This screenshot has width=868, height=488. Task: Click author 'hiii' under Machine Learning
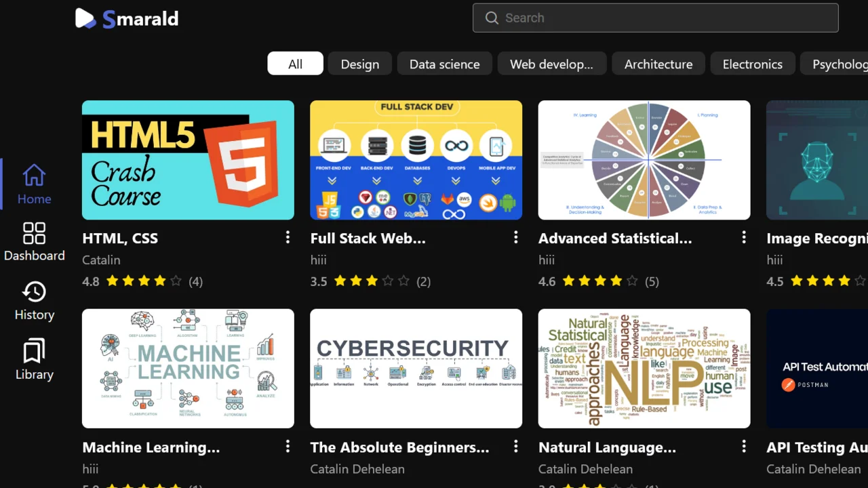point(91,469)
